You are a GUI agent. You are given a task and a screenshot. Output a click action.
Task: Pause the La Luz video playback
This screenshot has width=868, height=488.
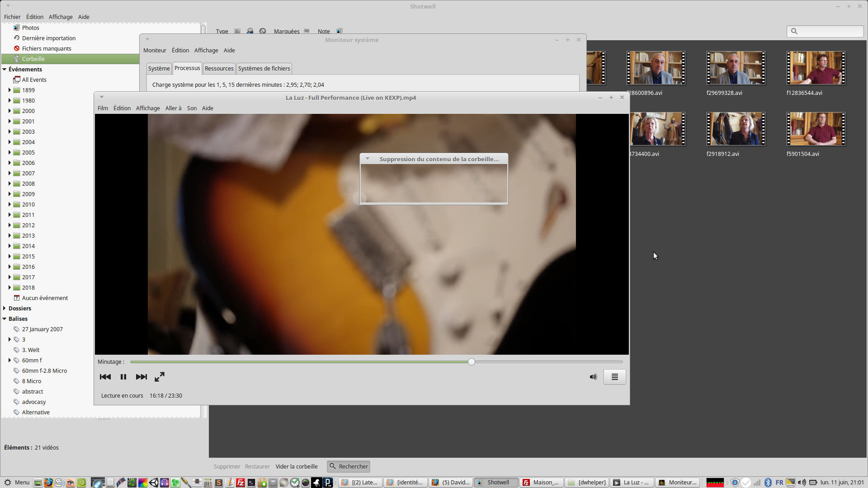pos(123,377)
